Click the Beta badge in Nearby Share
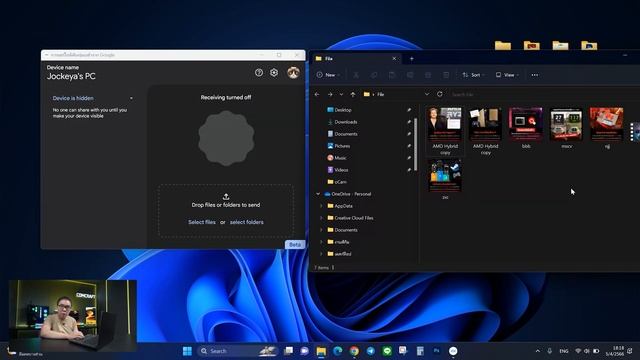This screenshot has height=360, width=640. click(x=295, y=244)
